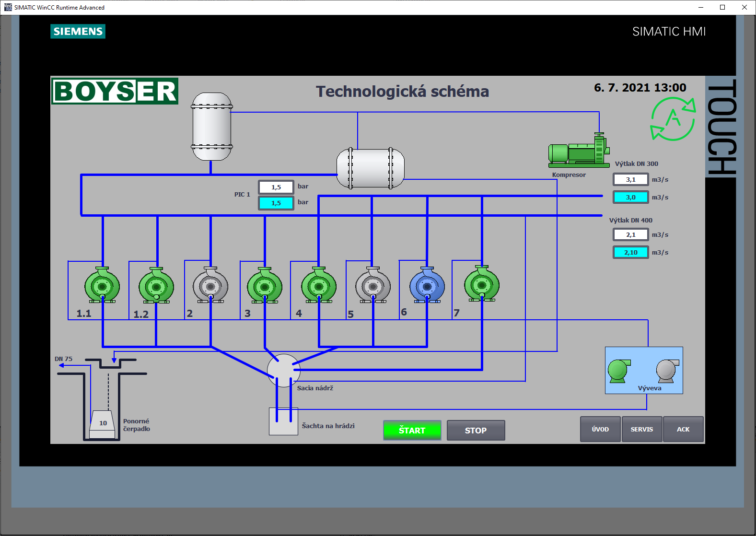Select blue pump number 6

pyautogui.click(x=427, y=285)
